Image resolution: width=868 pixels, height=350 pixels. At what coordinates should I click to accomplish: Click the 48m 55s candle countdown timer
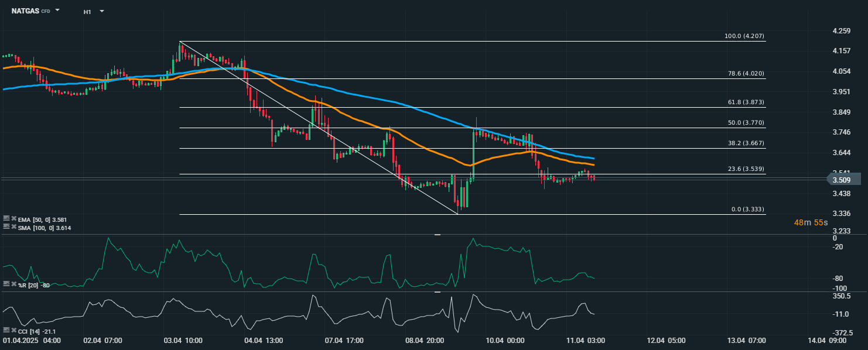coord(811,222)
